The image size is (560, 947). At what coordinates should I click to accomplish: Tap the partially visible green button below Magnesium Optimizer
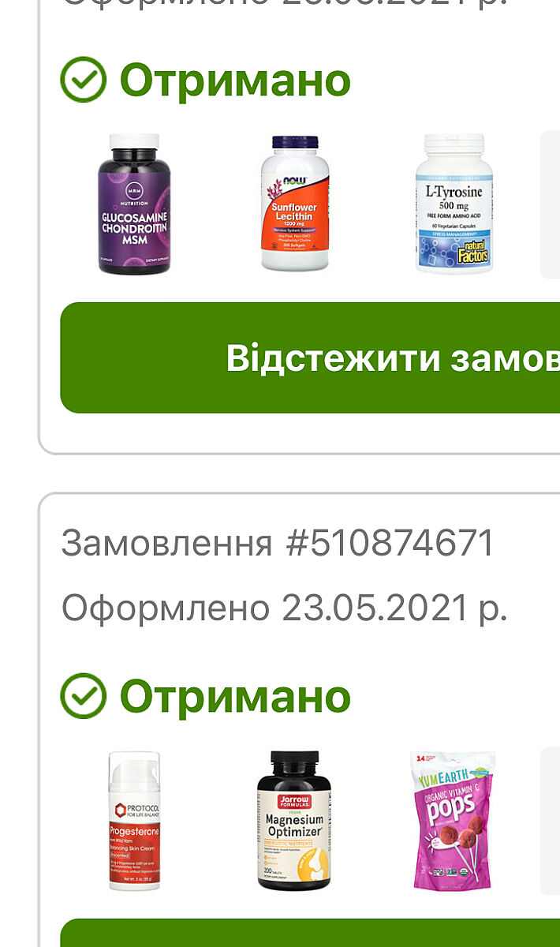(x=310, y=933)
